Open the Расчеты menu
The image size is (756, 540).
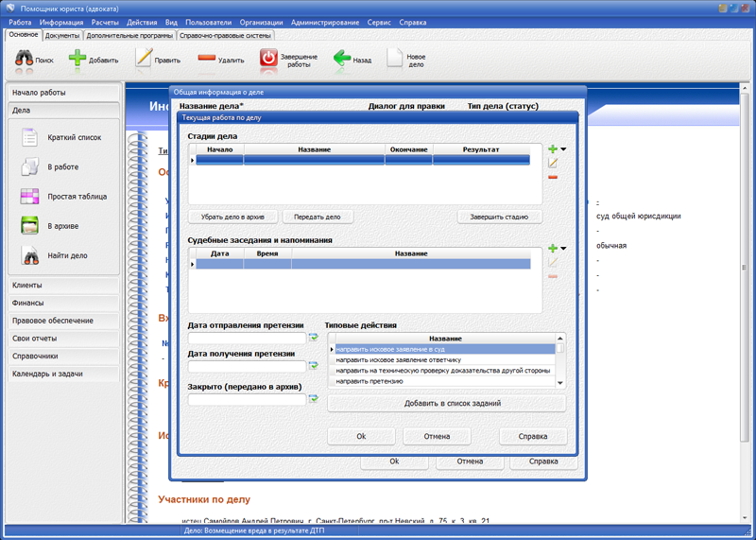click(105, 22)
